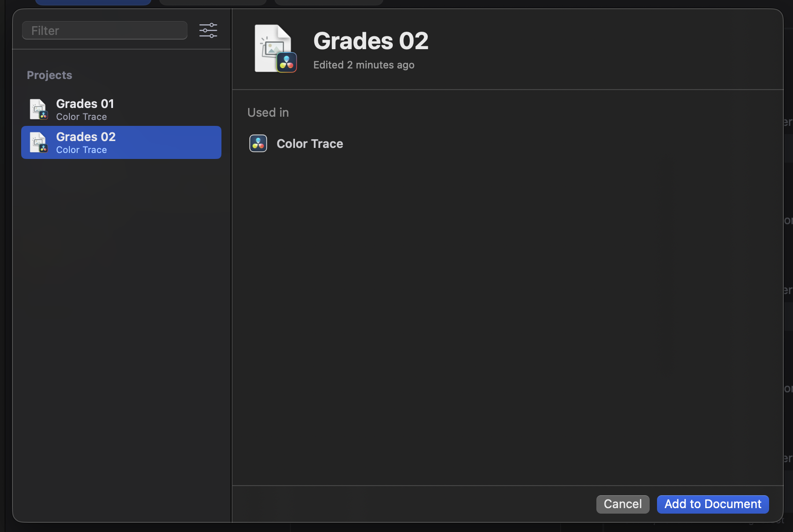Open the Color Trace entry under Used in

pyautogui.click(x=310, y=144)
